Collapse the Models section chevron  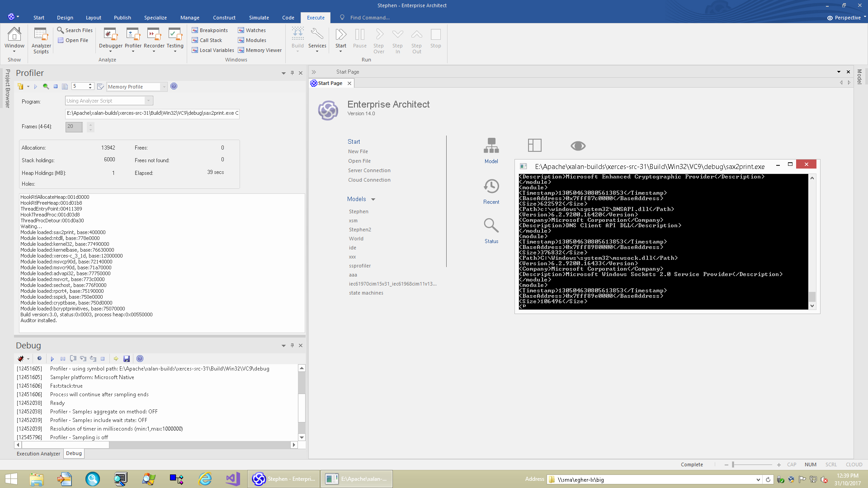(373, 199)
